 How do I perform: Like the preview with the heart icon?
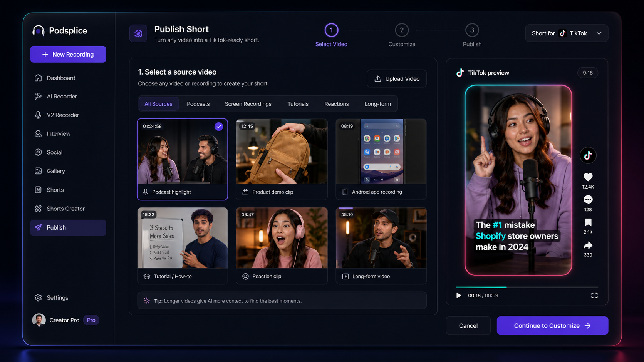pos(588,177)
